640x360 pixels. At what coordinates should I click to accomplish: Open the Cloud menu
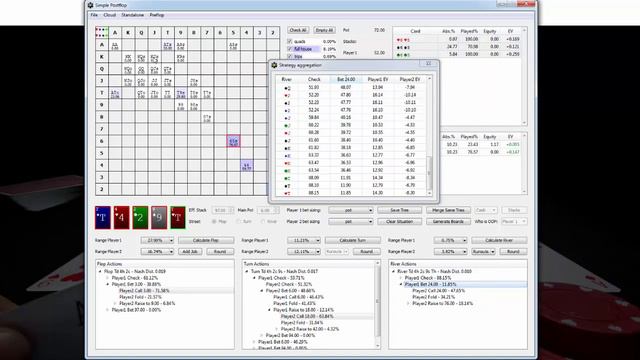[109, 15]
